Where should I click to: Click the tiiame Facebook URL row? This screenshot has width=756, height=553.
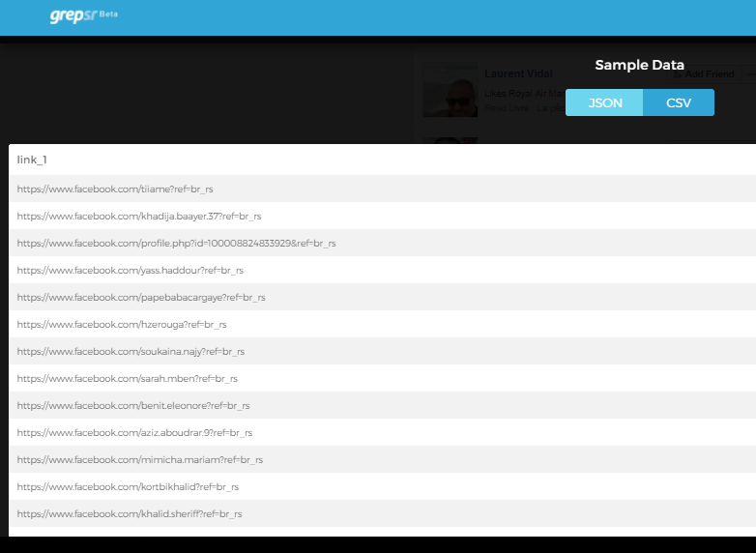[382, 189]
